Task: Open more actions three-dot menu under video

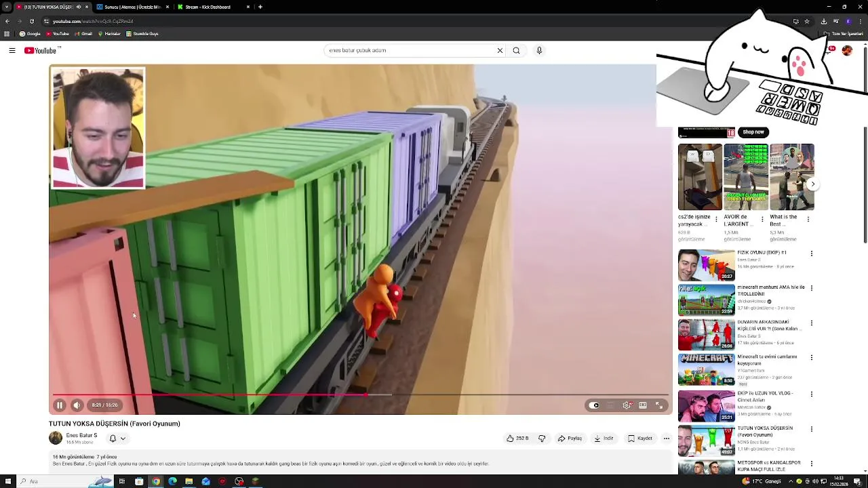Action: click(666, 439)
